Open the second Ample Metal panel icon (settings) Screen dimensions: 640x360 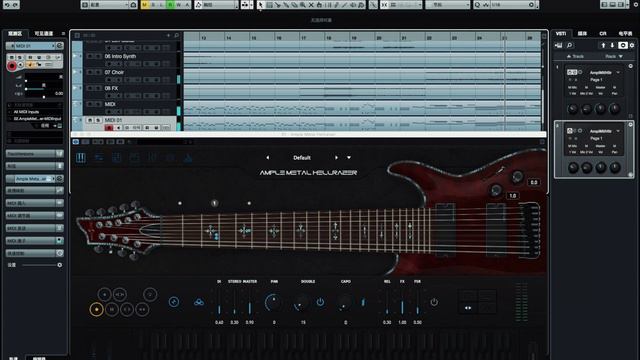pyautogui.click(x=99, y=158)
